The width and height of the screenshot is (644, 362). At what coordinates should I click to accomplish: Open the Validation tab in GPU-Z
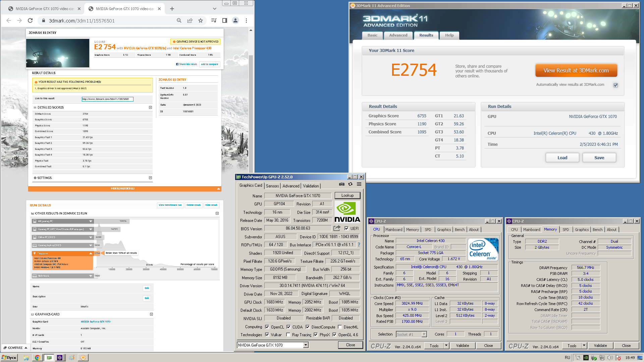(311, 186)
